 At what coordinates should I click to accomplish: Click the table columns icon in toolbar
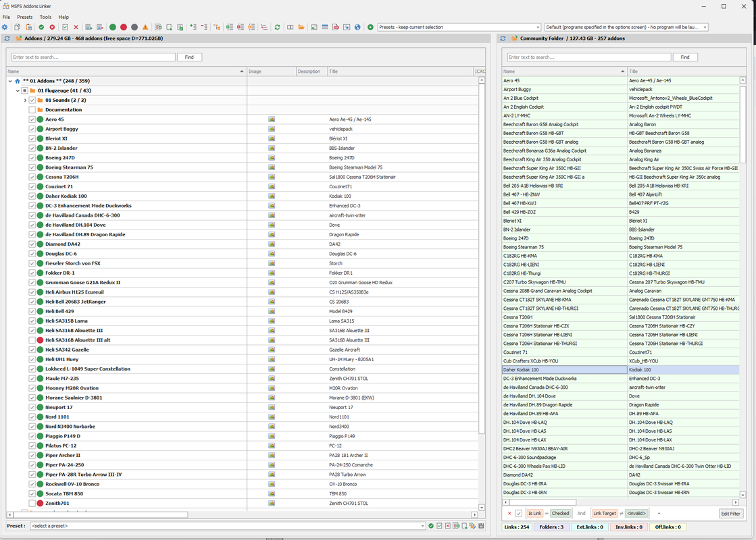click(x=325, y=28)
